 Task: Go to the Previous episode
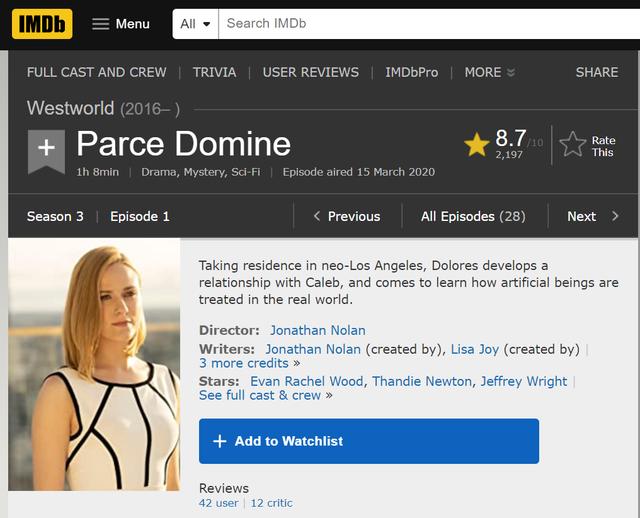pos(347,216)
